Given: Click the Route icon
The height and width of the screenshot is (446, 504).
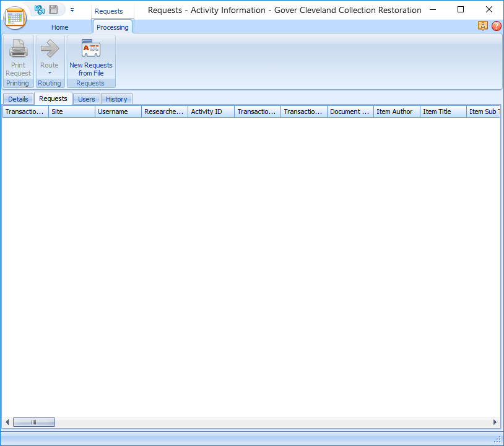Looking at the screenshot, I should click(x=50, y=48).
